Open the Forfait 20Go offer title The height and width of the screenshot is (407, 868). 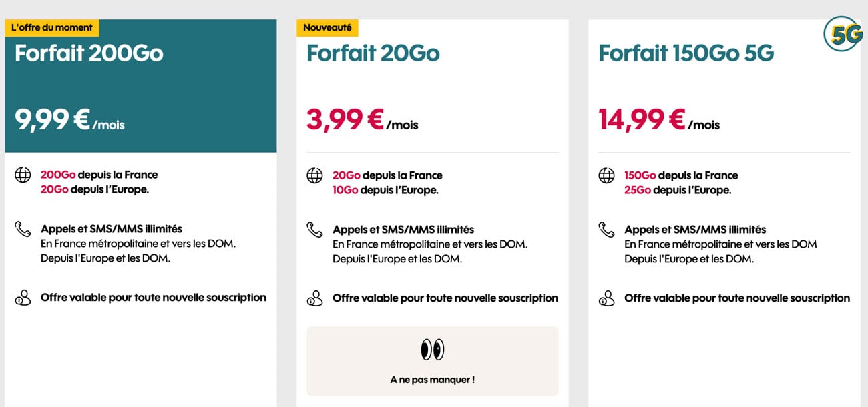click(x=373, y=53)
